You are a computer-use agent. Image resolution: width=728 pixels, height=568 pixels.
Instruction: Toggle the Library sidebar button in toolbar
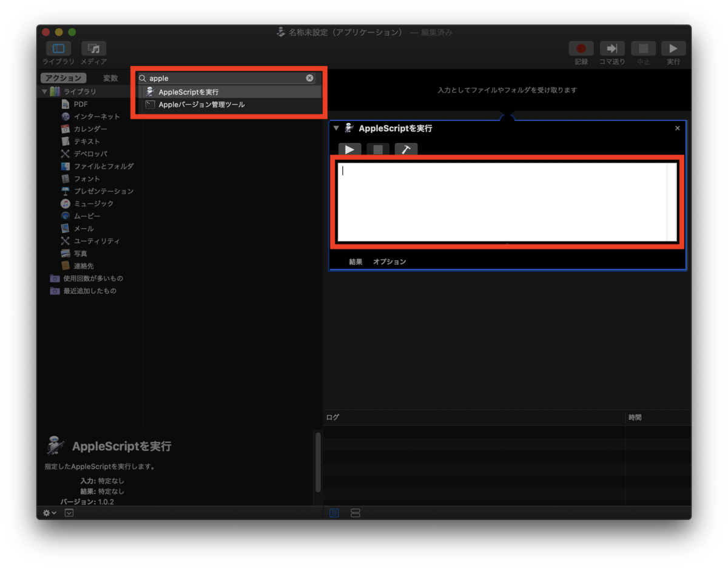(x=58, y=49)
